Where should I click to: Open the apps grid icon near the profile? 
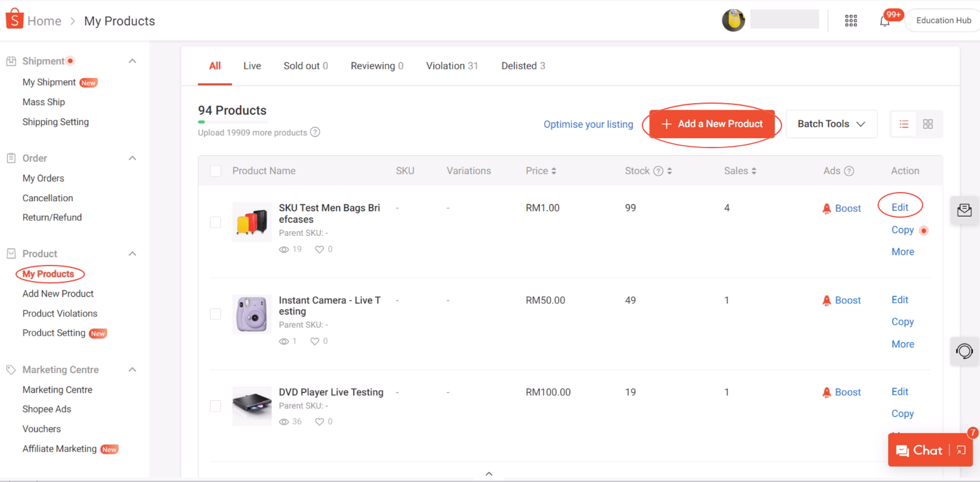(x=850, y=20)
